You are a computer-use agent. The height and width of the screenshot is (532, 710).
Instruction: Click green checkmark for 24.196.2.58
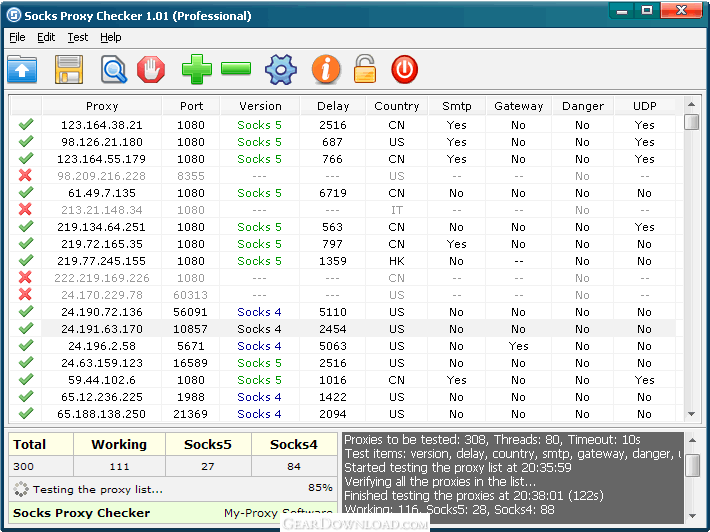click(x=26, y=345)
